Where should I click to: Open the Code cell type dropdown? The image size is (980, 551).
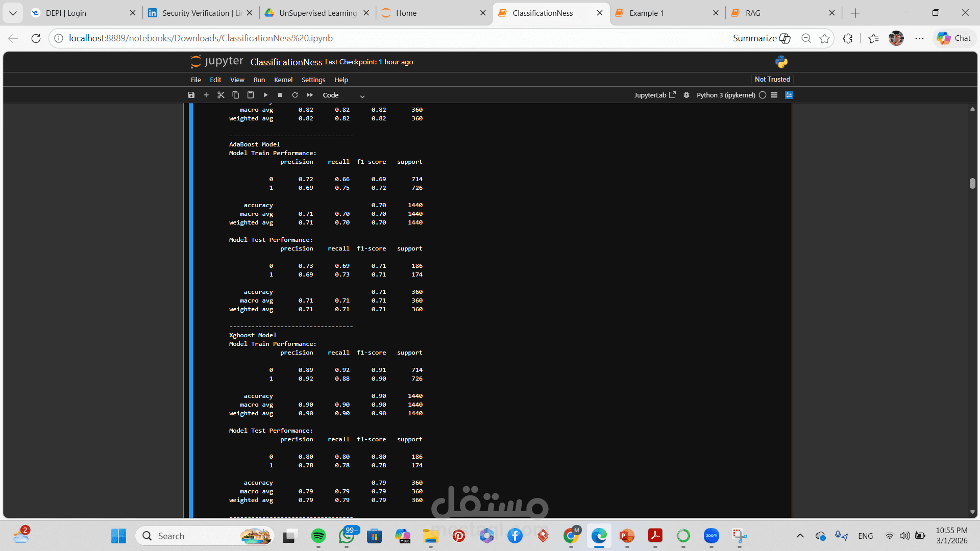[x=344, y=95]
